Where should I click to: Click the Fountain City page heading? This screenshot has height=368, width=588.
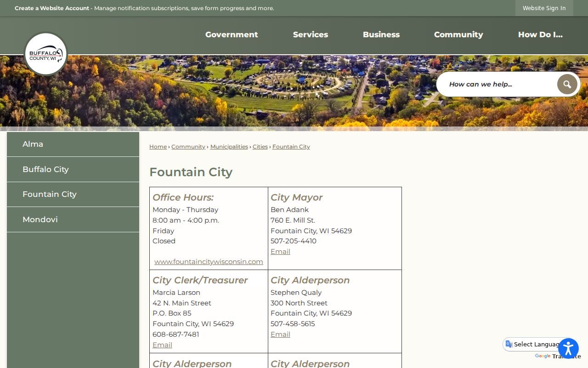tap(191, 172)
